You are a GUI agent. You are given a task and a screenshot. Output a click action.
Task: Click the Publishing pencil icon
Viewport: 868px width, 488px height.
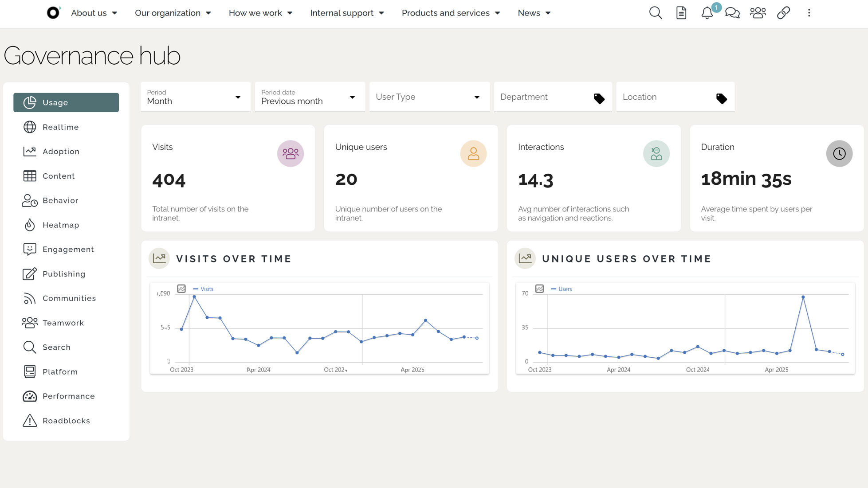(x=30, y=274)
